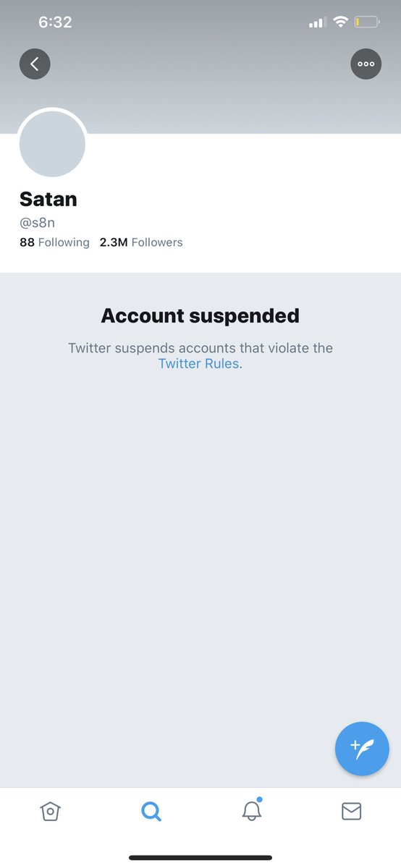Screen dimensions: 401x868
Task: Open the Search tab
Action: pos(151,812)
